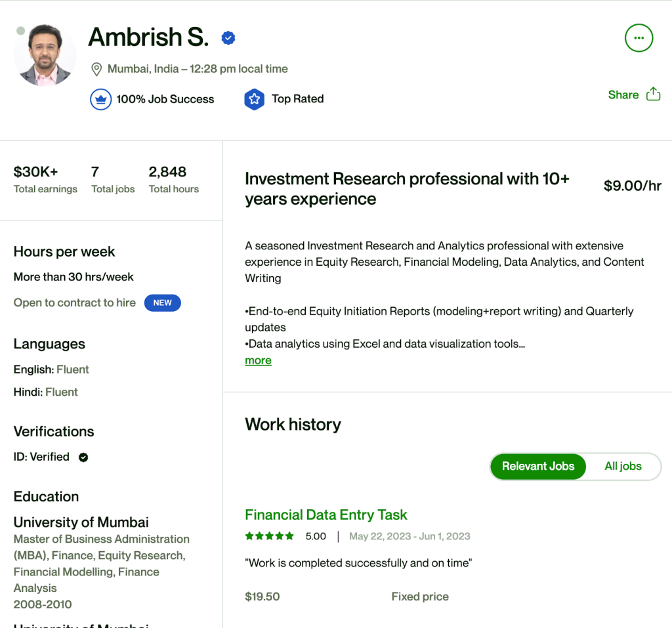Click the Job Success crown badge
The image size is (672, 628).
pyautogui.click(x=100, y=99)
